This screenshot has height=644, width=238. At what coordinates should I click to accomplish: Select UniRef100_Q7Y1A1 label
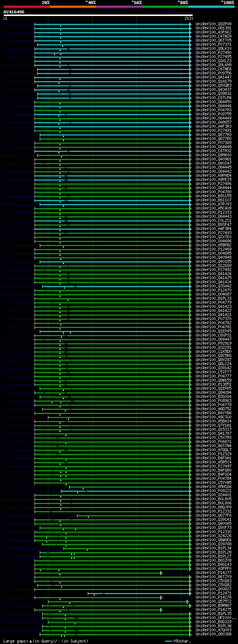213,425
